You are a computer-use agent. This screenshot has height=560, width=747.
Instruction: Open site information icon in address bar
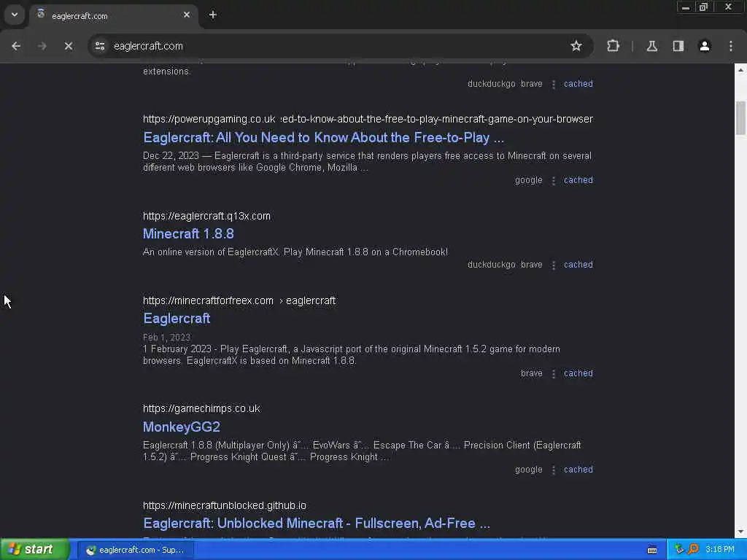click(100, 46)
